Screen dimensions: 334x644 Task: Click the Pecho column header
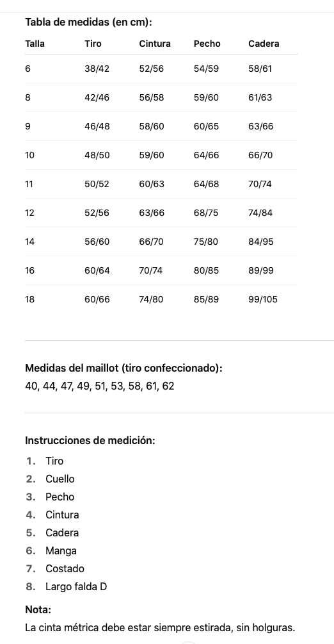(x=207, y=44)
